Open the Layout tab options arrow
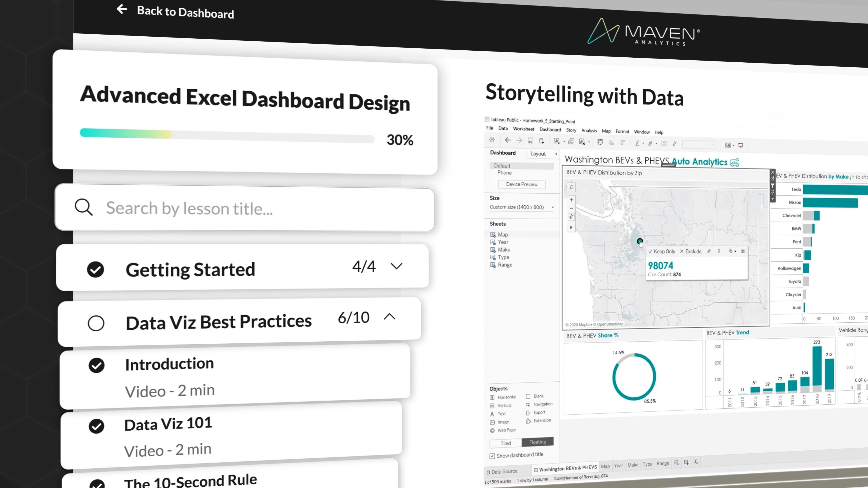This screenshot has width=868, height=488. pyautogui.click(x=556, y=154)
